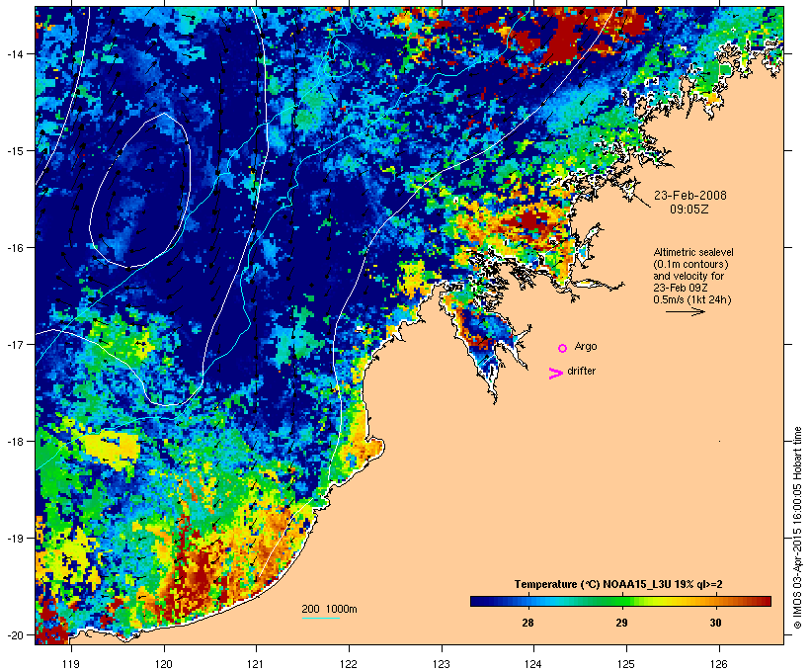Click longitude axis label '126'

pos(718,664)
